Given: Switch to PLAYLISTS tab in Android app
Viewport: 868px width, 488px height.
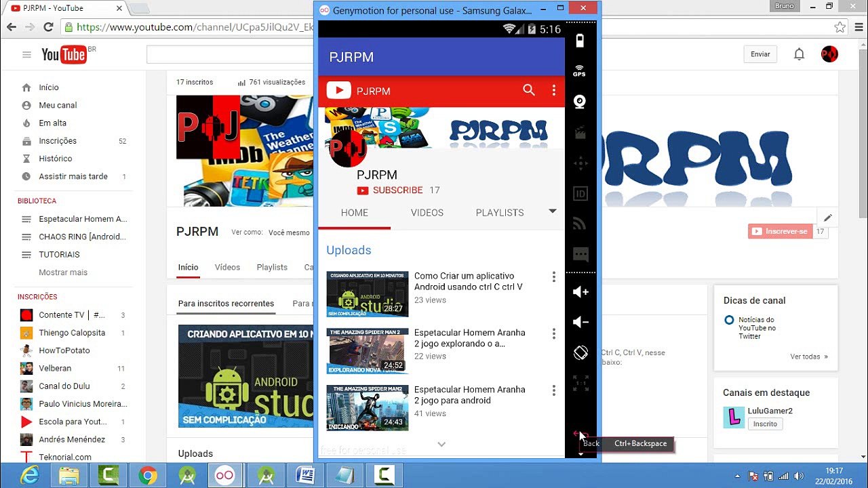Looking at the screenshot, I should 500,213.
